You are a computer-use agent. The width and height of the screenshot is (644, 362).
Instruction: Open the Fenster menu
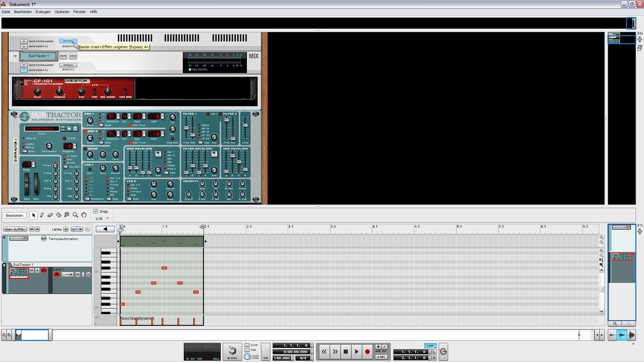(x=79, y=12)
